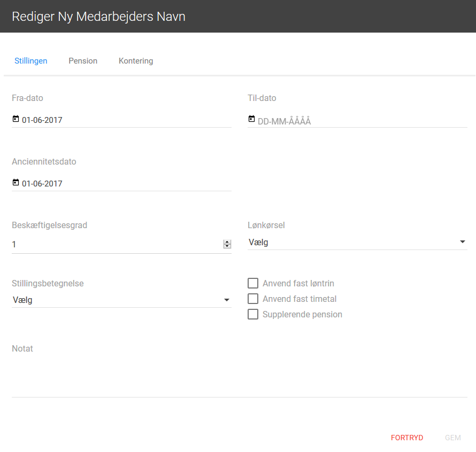Save with the GEM button
This screenshot has width=476, height=452.
[x=452, y=438]
